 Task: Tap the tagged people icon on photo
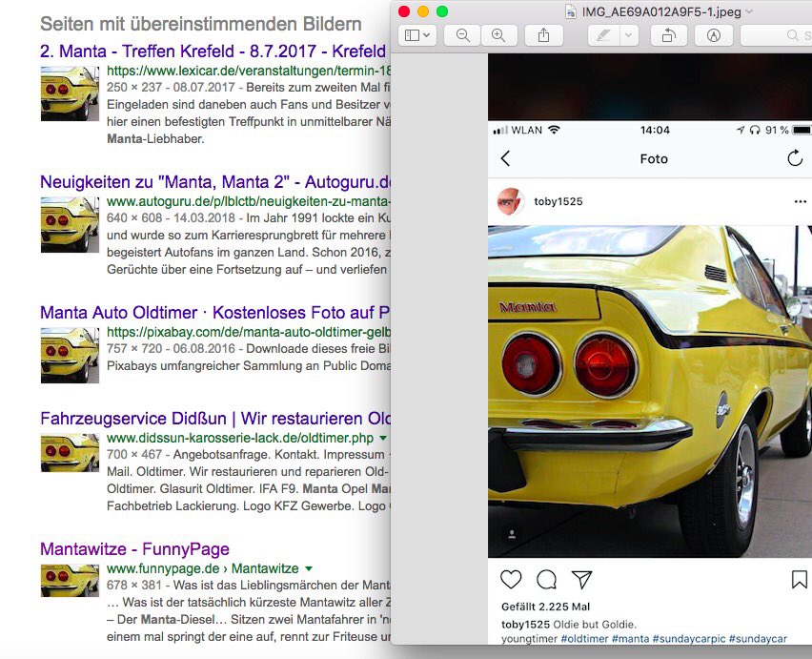coord(512,535)
